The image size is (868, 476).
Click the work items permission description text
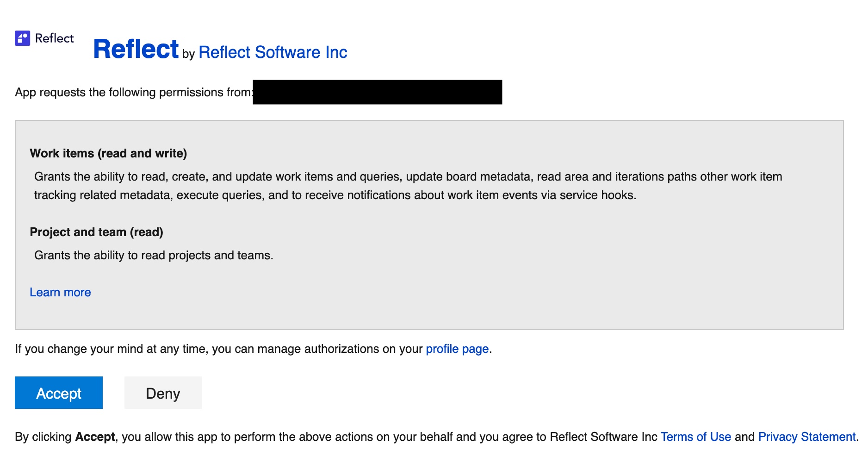click(x=407, y=185)
